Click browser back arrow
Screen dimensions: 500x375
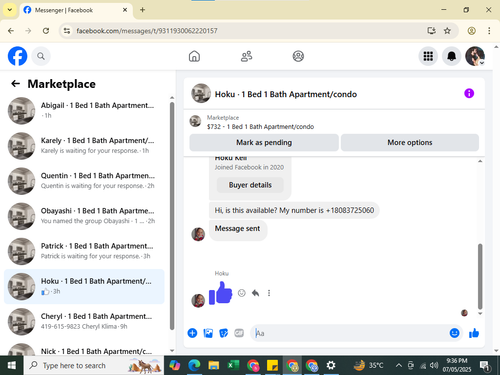click(x=11, y=31)
